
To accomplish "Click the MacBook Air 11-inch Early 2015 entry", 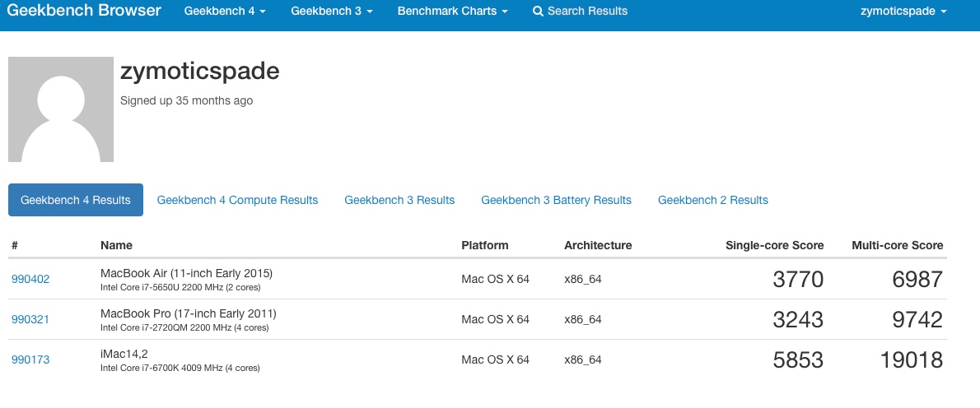I will (x=186, y=273).
